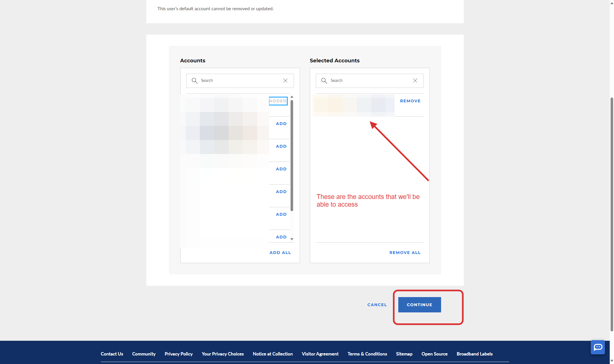Viewport: 614px width, 364px height.
Task: Open the Open Source footer link
Action: tap(434, 354)
